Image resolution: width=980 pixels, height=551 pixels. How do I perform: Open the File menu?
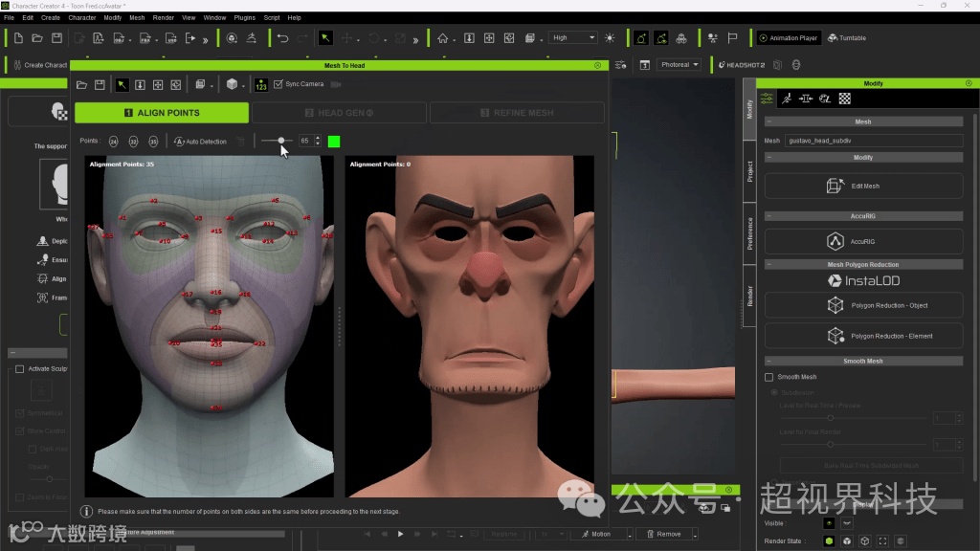(9, 17)
